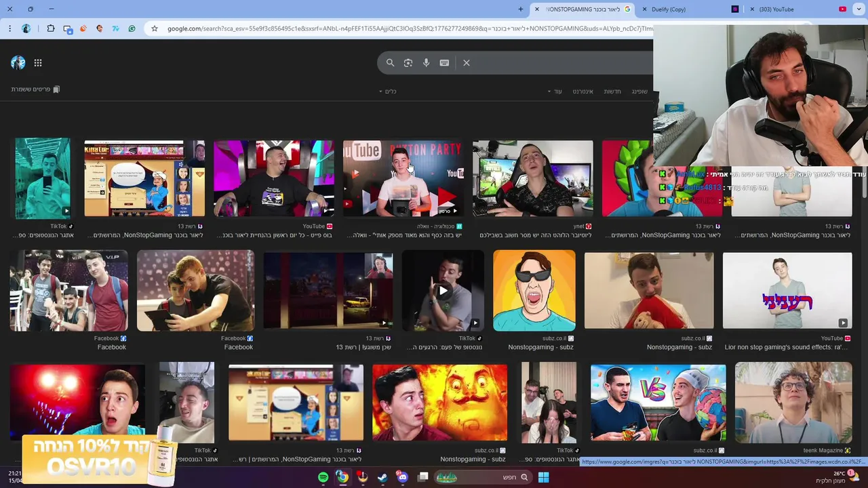Screen dimensions: 868x488
Task: Open Spotify from the taskbar
Action: point(323,477)
